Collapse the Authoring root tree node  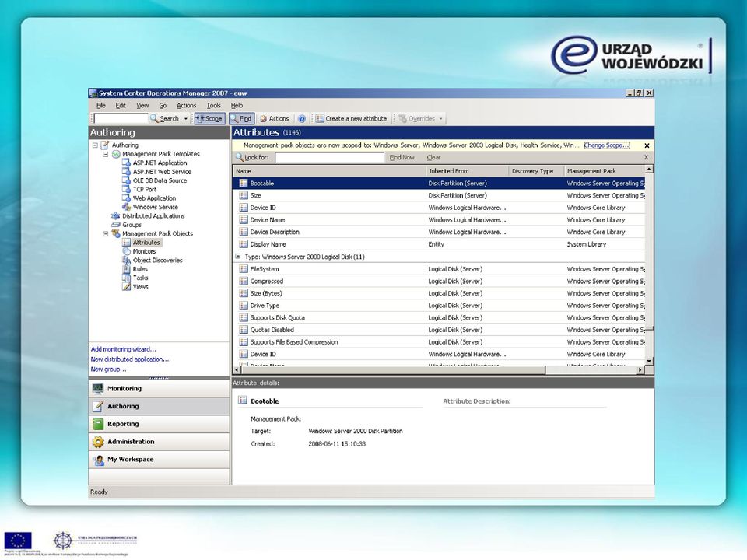pyautogui.click(x=95, y=145)
